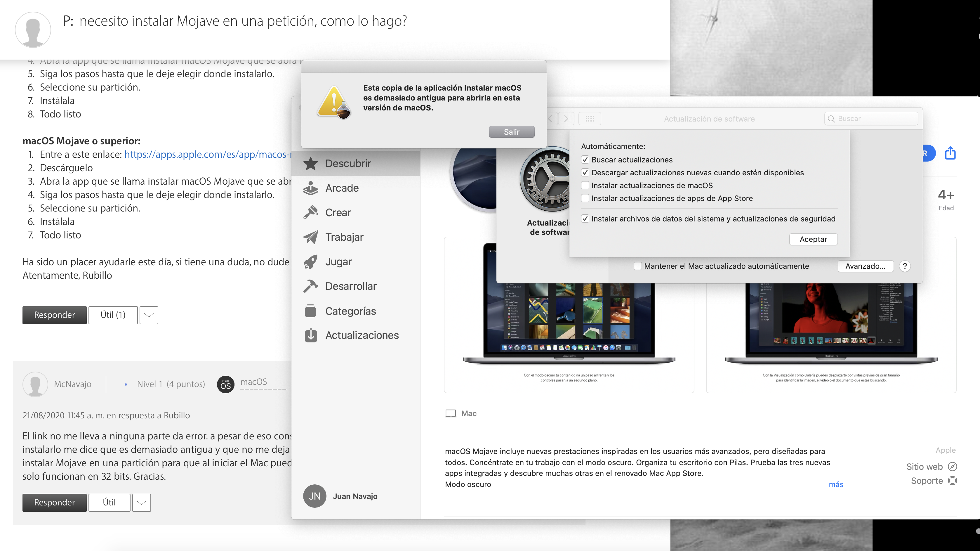980x551 pixels.
Task: Expand dropdown arrow next to Útil (1)
Action: pos(149,315)
